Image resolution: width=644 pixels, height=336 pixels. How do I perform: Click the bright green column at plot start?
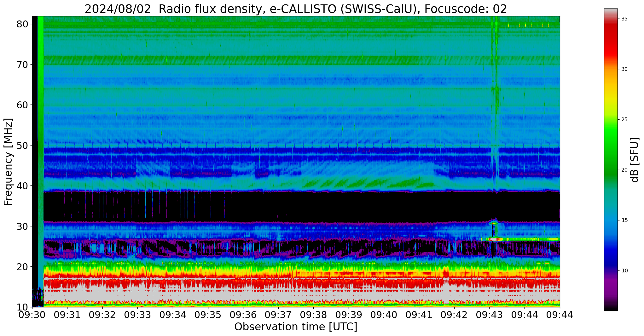[x=40, y=151]
